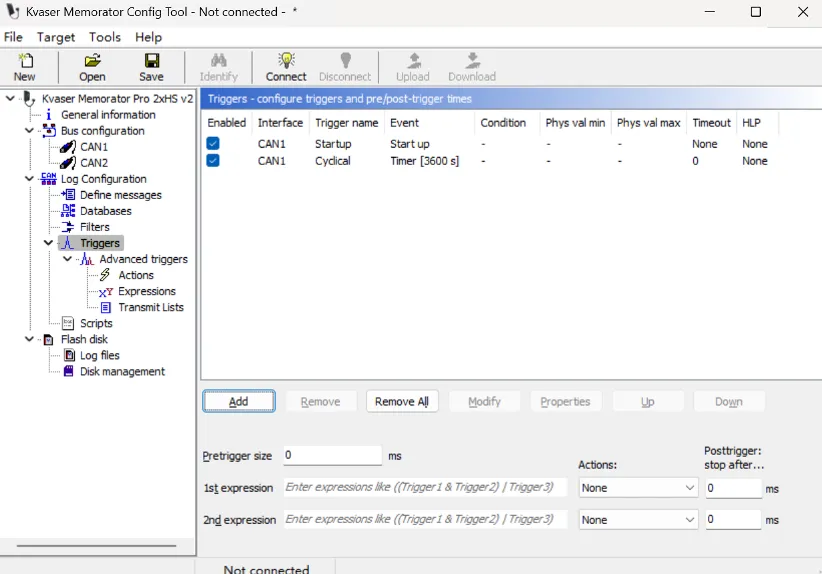Click the Start up event cell
822x574 pixels.
click(x=410, y=144)
